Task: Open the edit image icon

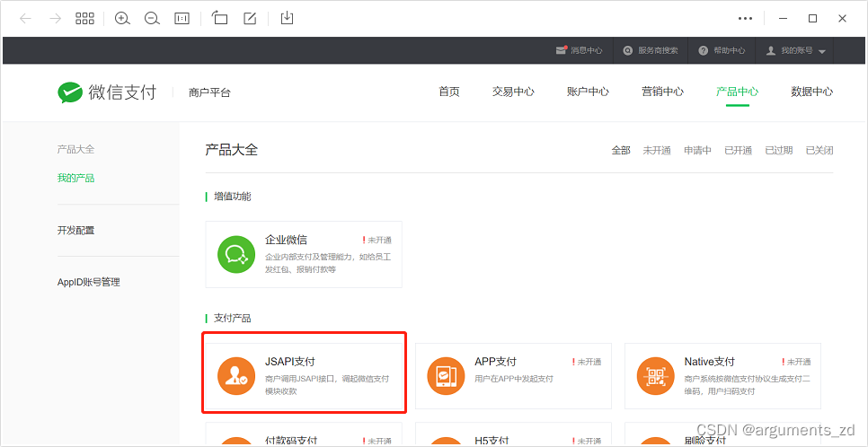Action: (250, 18)
